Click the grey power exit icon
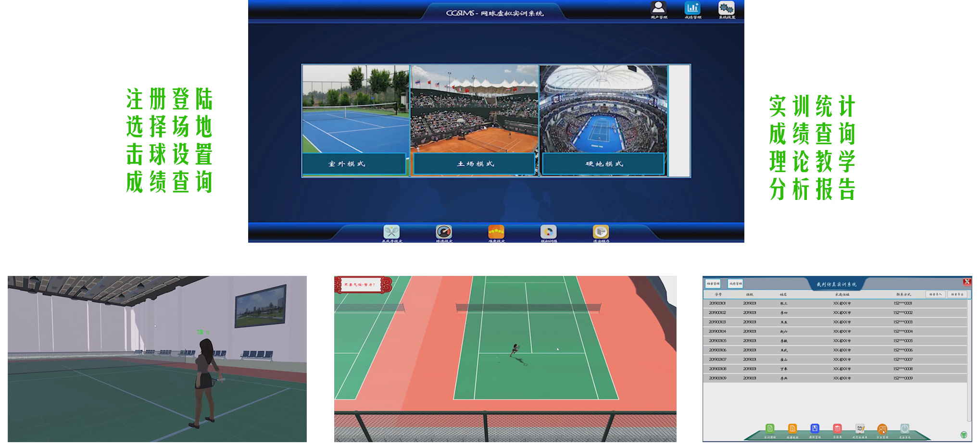The height and width of the screenshot is (447, 980). click(905, 429)
